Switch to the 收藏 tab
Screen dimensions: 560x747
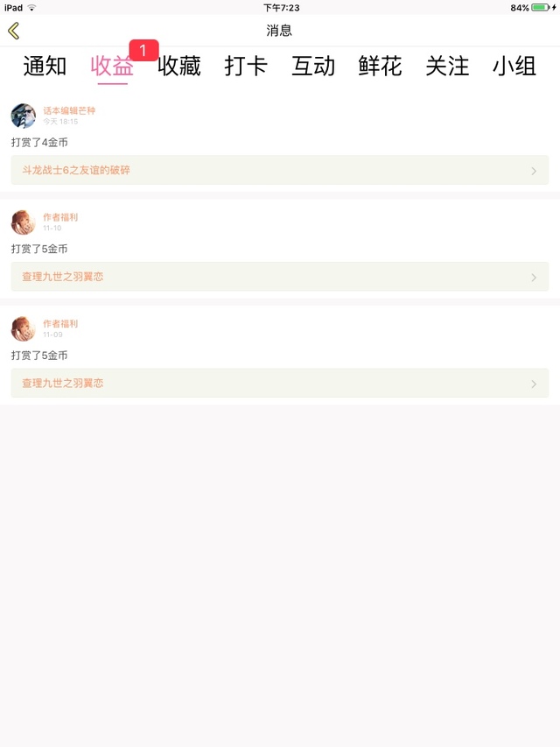(179, 66)
